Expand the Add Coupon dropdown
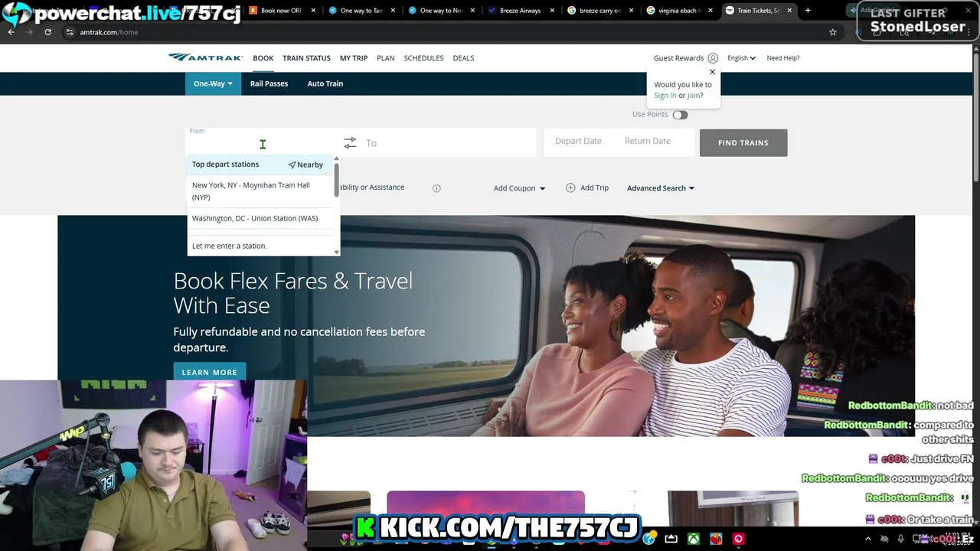 pyautogui.click(x=519, y=188)
